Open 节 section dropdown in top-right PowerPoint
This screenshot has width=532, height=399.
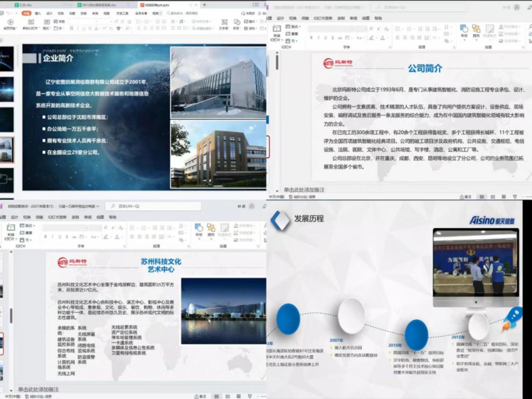coord(292,41)
